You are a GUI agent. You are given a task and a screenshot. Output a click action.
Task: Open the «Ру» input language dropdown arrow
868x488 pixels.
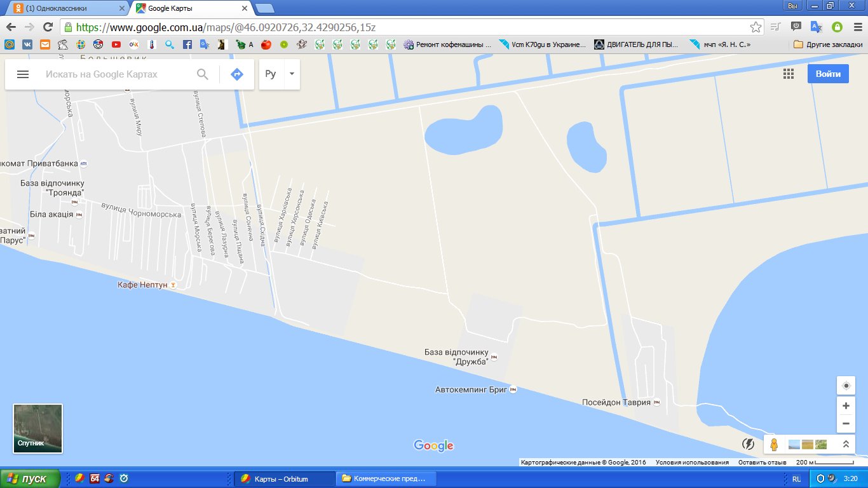[x=292, y=74]
